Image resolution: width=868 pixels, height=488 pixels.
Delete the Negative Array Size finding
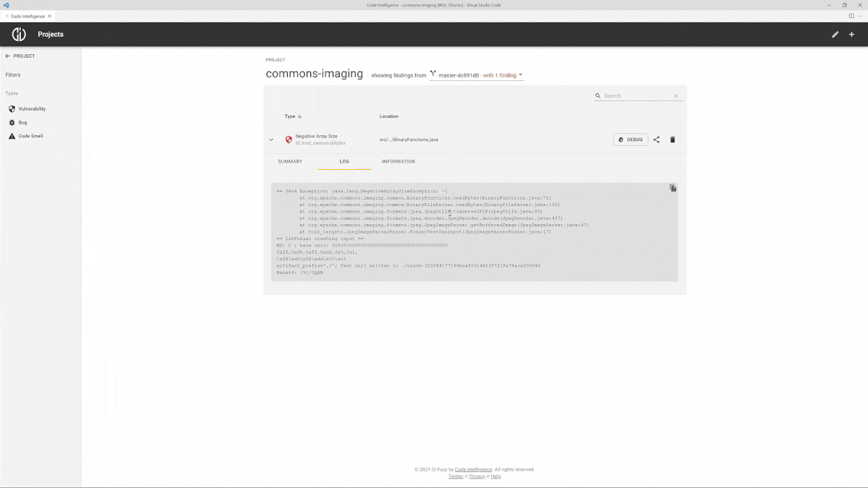673,140
